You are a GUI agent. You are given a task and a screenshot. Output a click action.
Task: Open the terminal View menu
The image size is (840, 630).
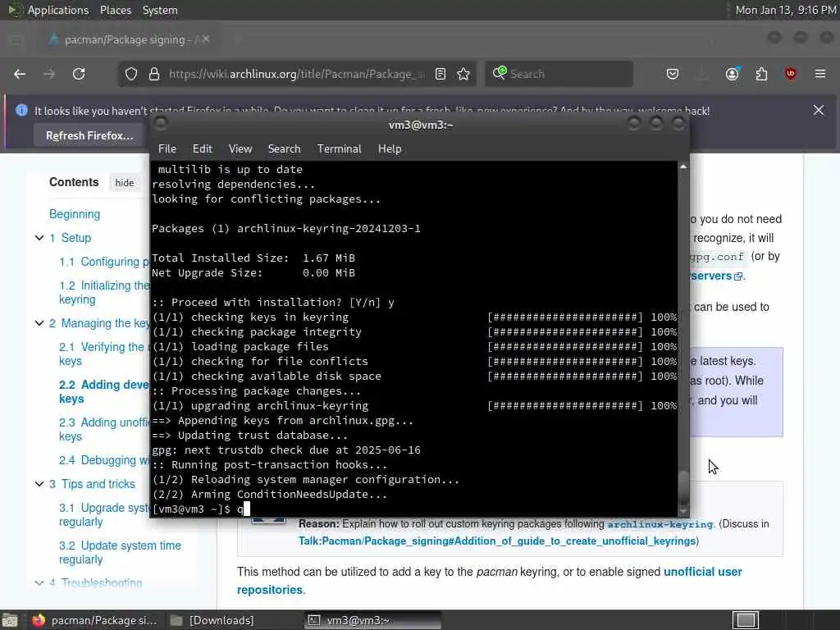click(x=240, y=149)
